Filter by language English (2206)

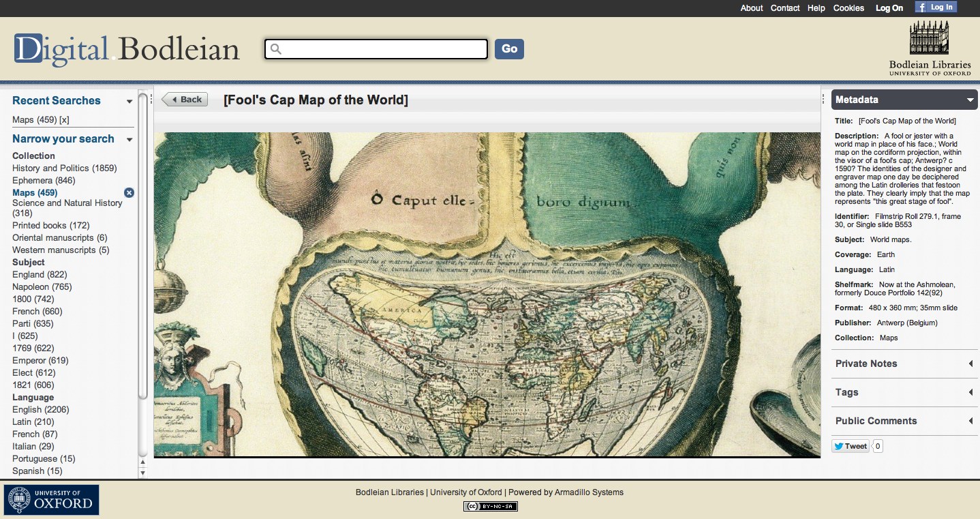tap(41, 410)
